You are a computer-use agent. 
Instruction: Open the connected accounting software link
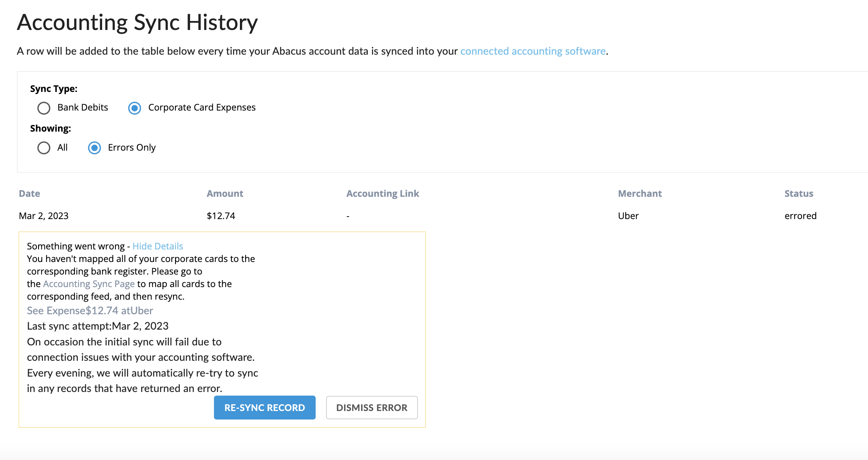pos(532,51)
